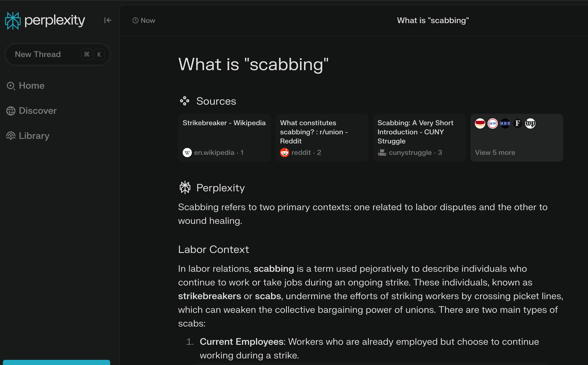Image resolution: width=588 pixels, height=365 pixels.
Task: Click the Wikipedia favicon on first source
Action: pos(187,153)
